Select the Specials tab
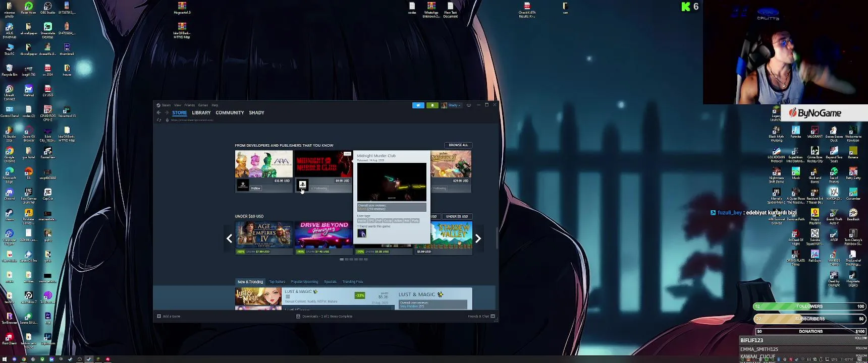The width and height of the screenshot is (868, 363). point(330,282)
